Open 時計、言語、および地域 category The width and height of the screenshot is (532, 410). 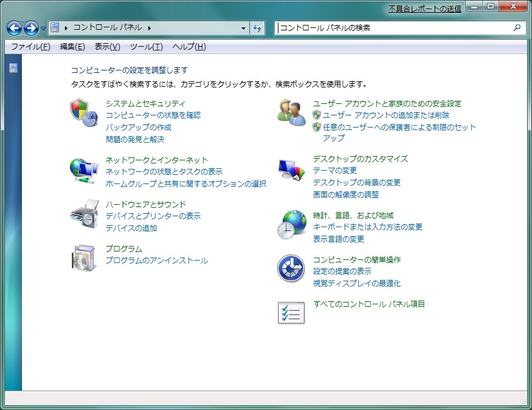(x=353, y=216)
